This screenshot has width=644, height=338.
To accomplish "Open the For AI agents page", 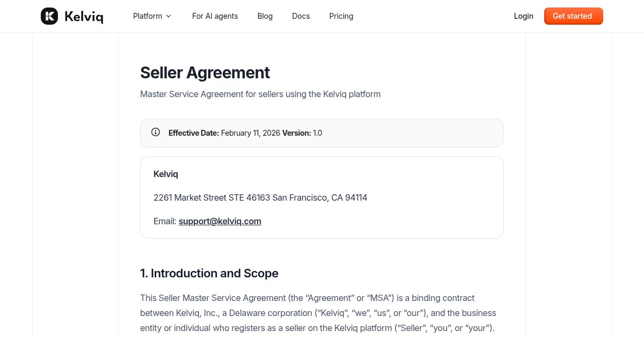I will click(x=215, y=16).
